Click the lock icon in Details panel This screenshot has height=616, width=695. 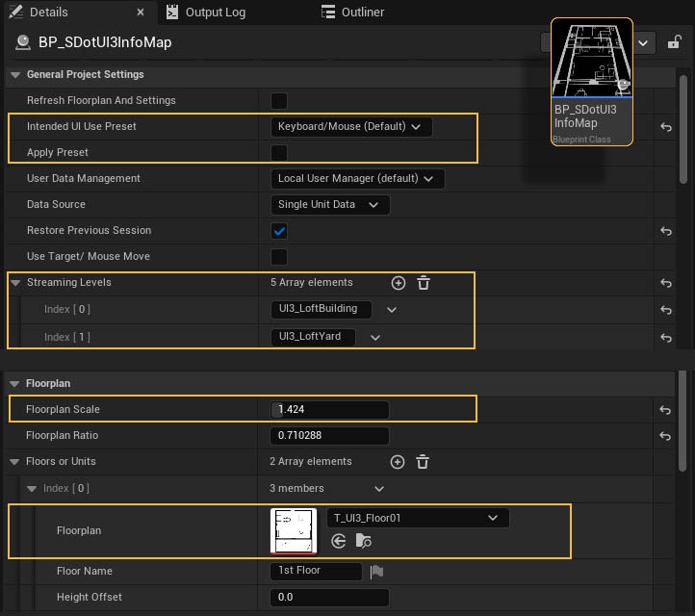(675, 42)
